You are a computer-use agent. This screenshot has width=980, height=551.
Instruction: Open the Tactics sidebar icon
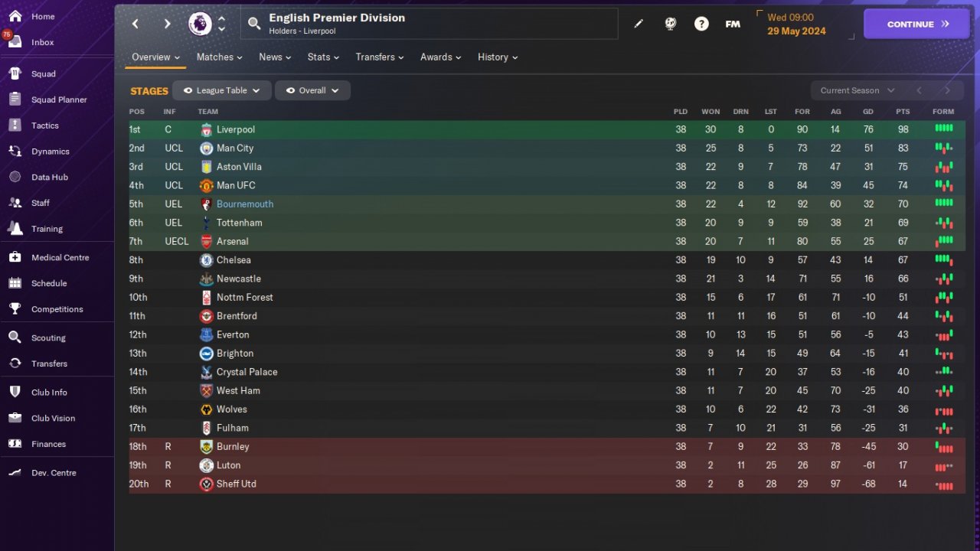(15, 126)
